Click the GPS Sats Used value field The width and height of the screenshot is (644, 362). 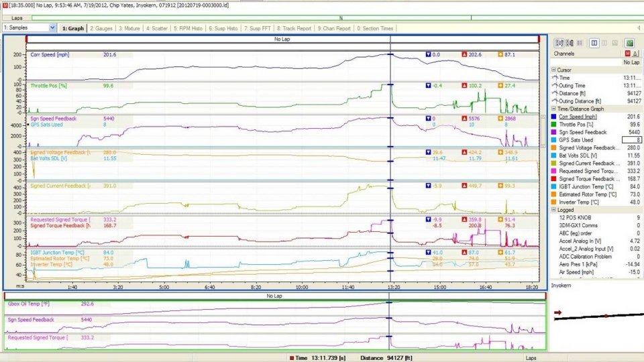click(630, 140)
